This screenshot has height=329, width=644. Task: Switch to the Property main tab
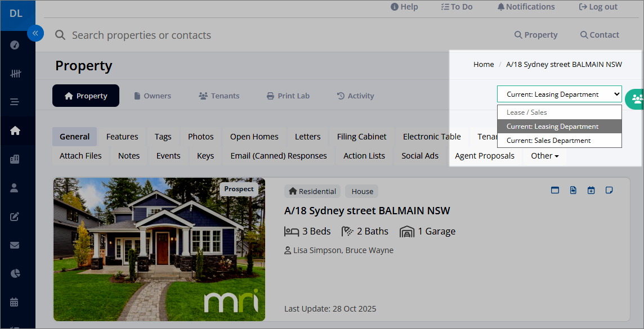[x=86, y=96]
